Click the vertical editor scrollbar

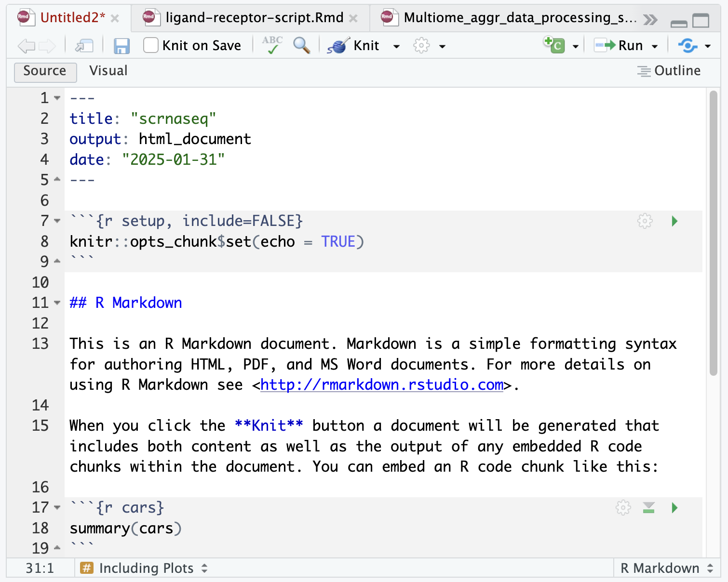tap(714, 233)
